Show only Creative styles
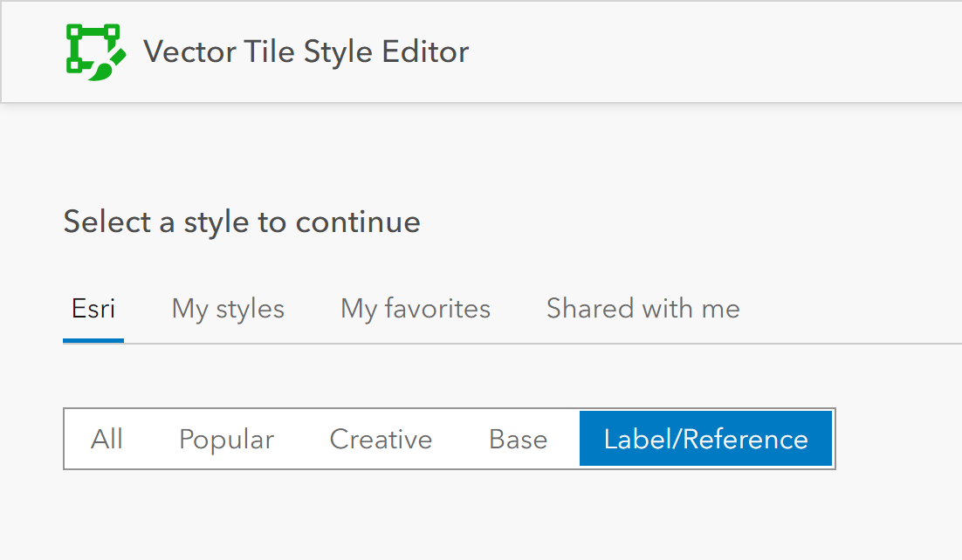The width and height of the screenshot is (962, 560). (380, 439)
